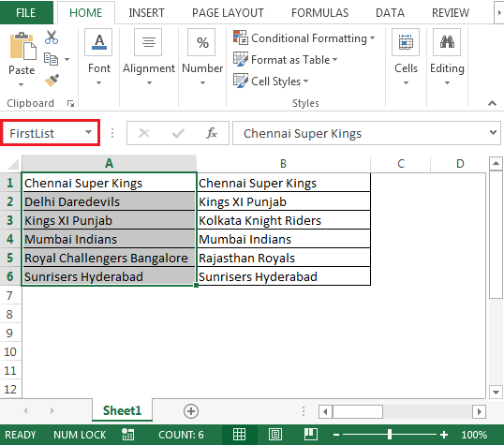Show more ribbon tabs arrow

499,13
